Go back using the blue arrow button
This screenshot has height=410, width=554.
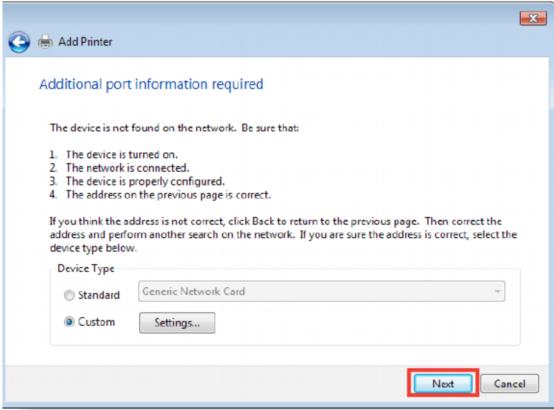pos(19,42)
